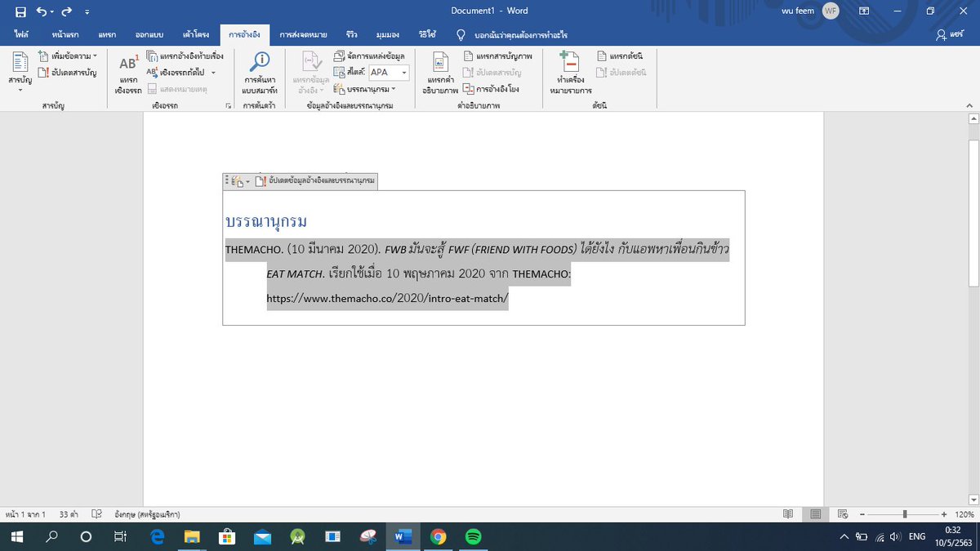
Task: Switch to Read Mode view
Action: [788, 514]
